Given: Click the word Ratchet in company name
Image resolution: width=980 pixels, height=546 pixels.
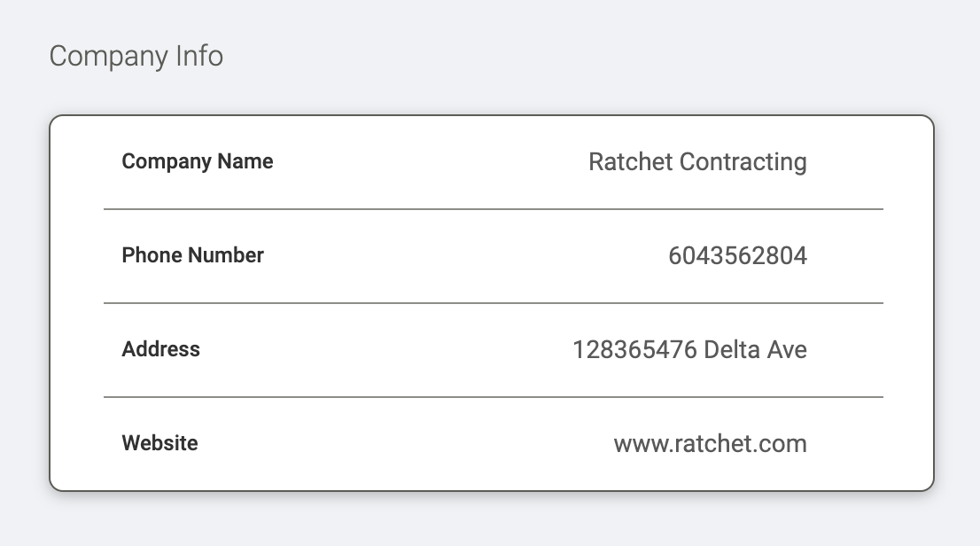Looking at the screenshot, I should pos(631,162).
